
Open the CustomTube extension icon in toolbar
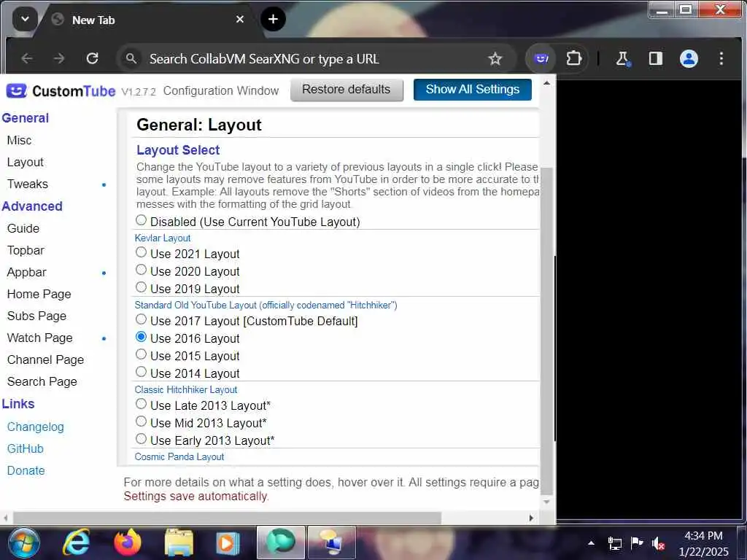(541, 58)
